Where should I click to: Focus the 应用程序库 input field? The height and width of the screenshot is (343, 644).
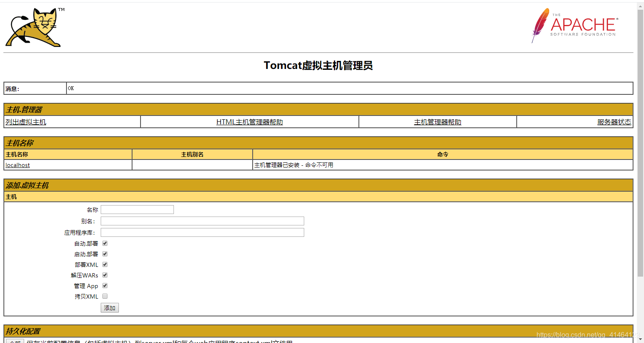click(202, 232)
